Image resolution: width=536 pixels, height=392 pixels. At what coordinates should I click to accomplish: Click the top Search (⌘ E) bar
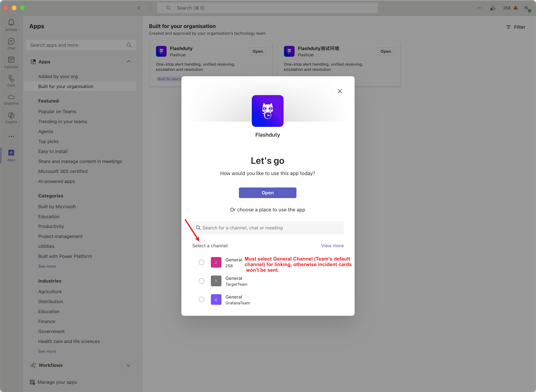[x=267, y=8]
